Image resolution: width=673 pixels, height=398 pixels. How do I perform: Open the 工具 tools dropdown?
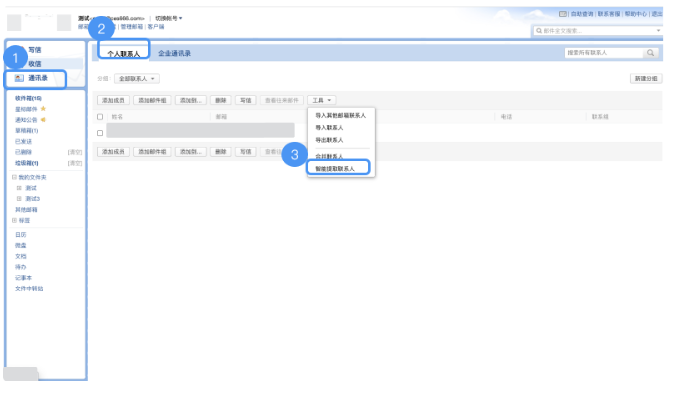point(321,100)
